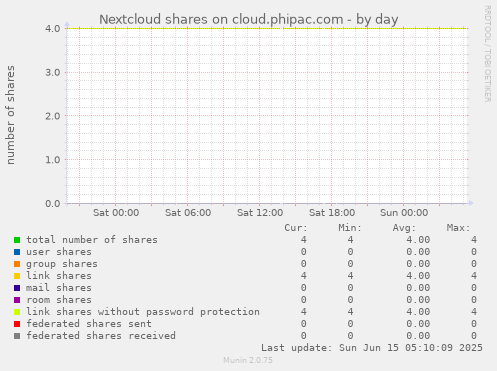The height and width of the screenshot is (371, 497).
Task: Select the 'group shares' legend label
Action: (x=62, y=264)
